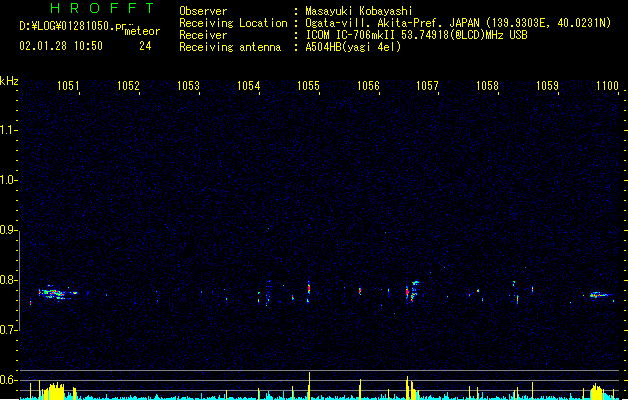
Task: Select the location text Ogata-vill. Akita-Pref. JAPAN
Action: pyautogui.click(x=392, y=23)
